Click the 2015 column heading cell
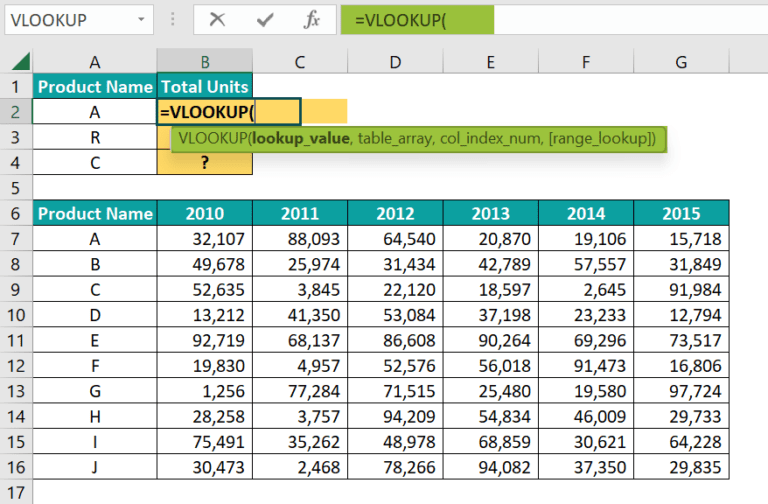 681,214
